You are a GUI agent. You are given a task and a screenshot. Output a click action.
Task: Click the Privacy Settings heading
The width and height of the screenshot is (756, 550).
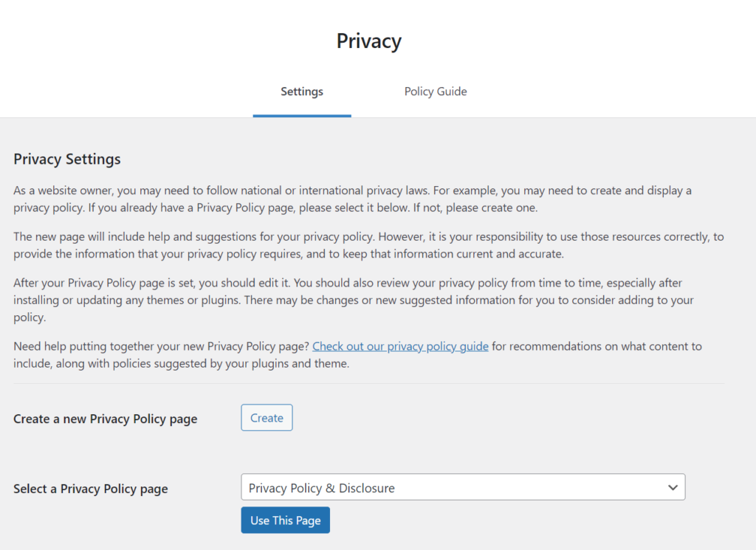(67, 159)
